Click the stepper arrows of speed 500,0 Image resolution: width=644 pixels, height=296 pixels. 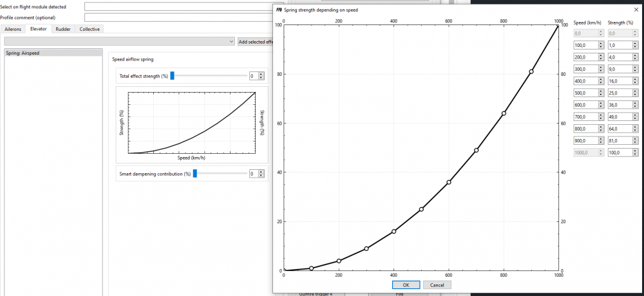pyautogui.click(x=601, y=93)
